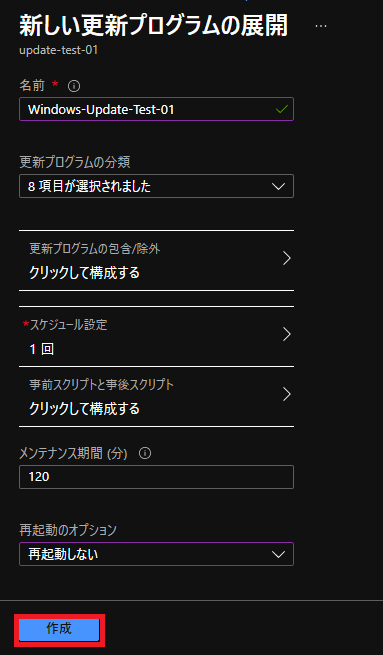383x655 pixels.
Task: Click クリックして構成する under 事前スクリプトと事後スクリプト
Action: point(84,409)
